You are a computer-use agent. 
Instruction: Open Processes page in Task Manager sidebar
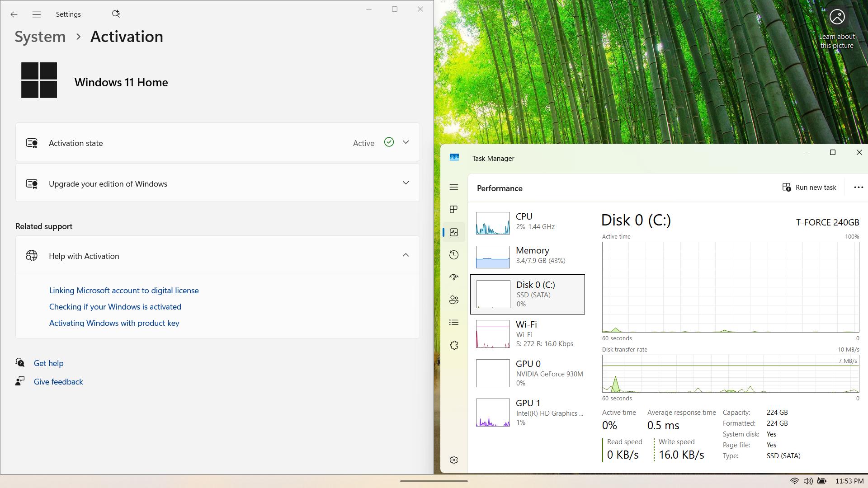click(454, 209)
